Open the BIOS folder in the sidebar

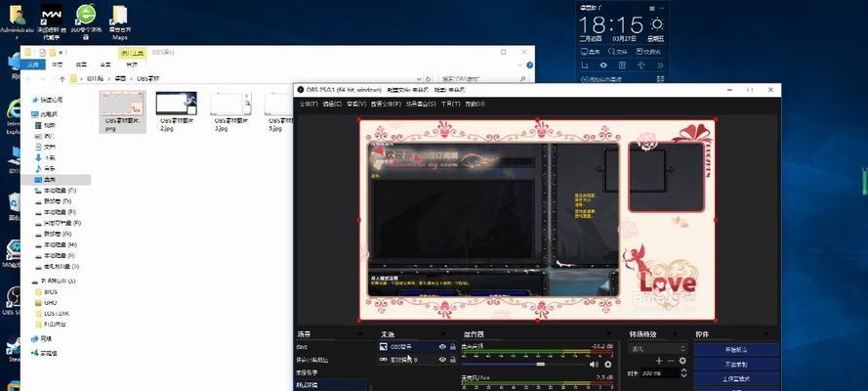click(x=47, y=292)
